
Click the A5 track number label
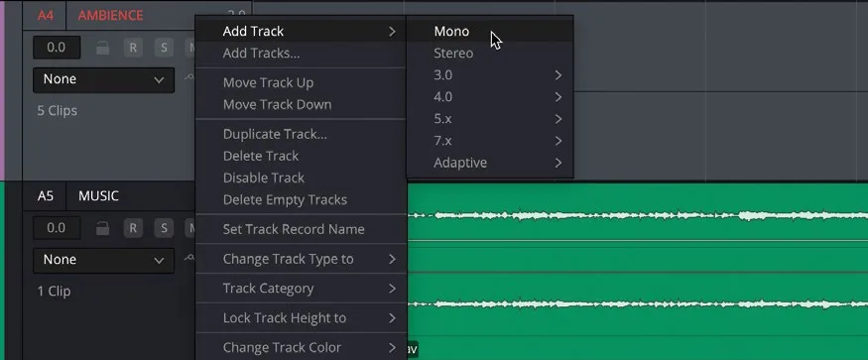click(46, 196)
